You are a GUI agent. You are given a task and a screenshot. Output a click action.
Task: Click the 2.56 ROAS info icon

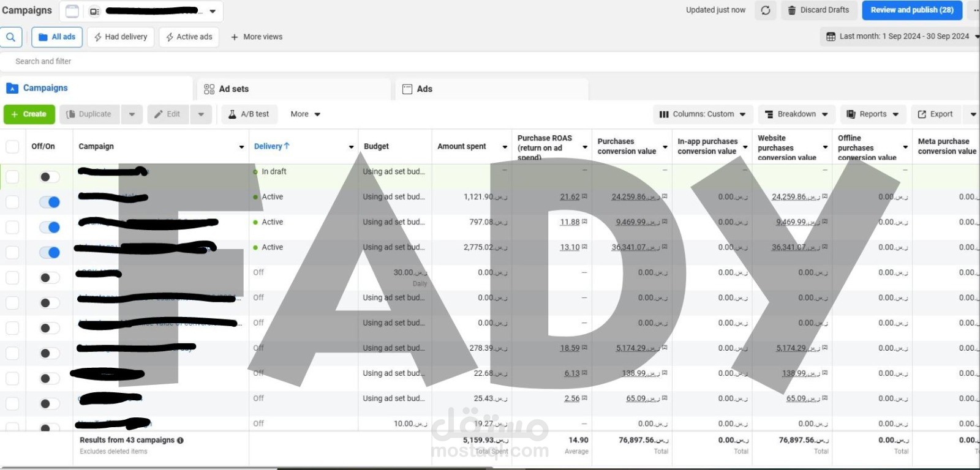pyautogui.click(x=584, y=398)
